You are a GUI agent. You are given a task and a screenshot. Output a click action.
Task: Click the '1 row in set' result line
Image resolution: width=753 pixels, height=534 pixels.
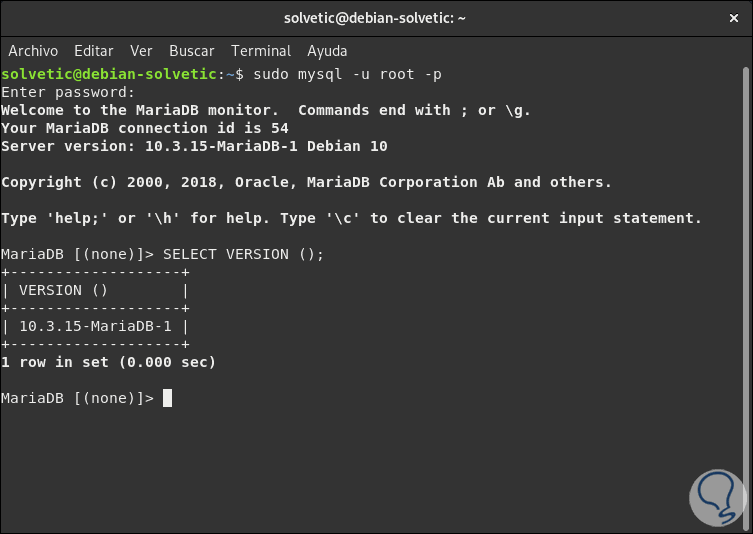[x=108, y=362]
